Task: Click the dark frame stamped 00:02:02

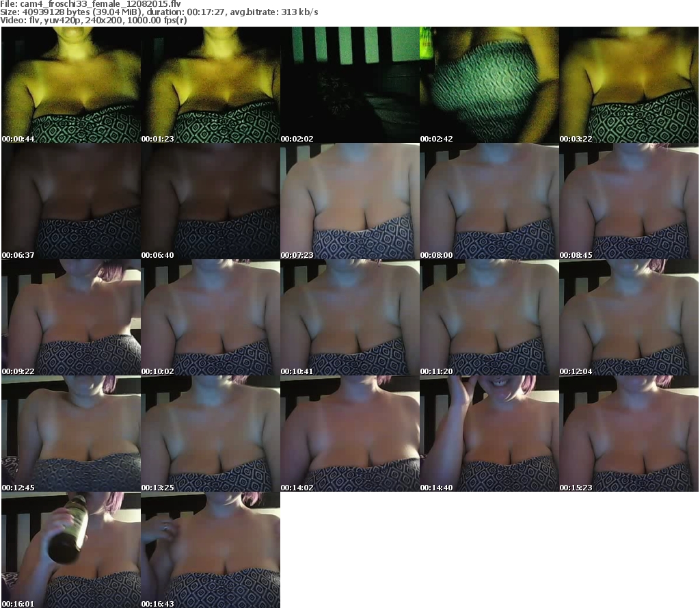Action: tap(350, 85)
